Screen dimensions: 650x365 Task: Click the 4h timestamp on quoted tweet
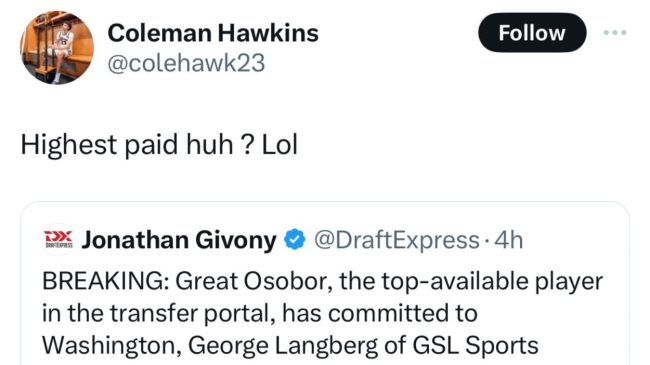coord(509,240)
